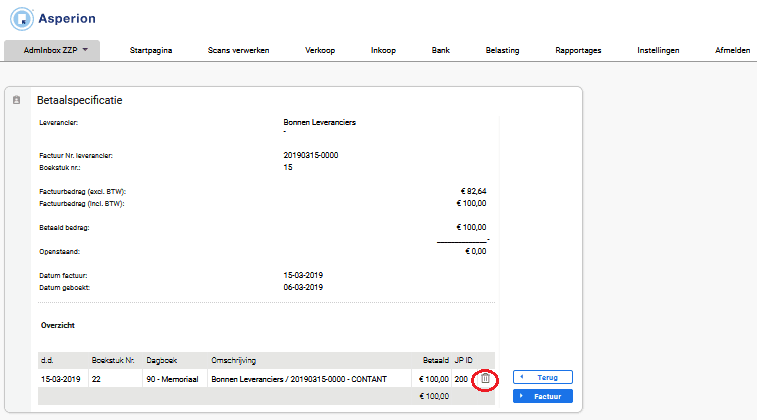Click the Terug button

pyautogui.click(x=543, y=377)
